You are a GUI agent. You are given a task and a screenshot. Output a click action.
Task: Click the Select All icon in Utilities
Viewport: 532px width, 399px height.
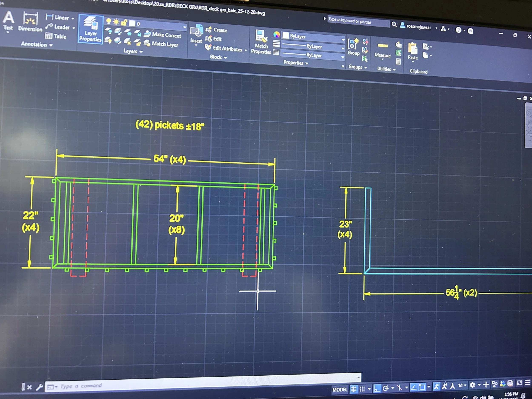pyautogui.click(x=399, y=53)
